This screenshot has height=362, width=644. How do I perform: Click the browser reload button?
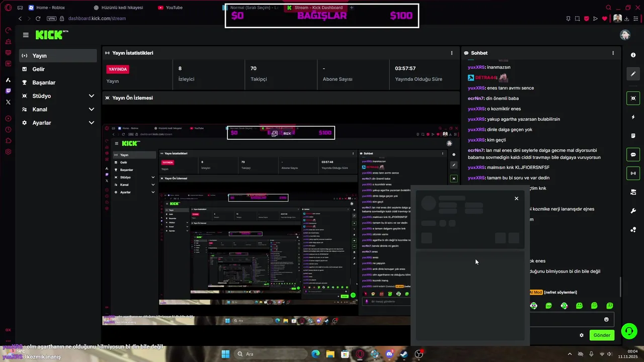tap(38, 19)
